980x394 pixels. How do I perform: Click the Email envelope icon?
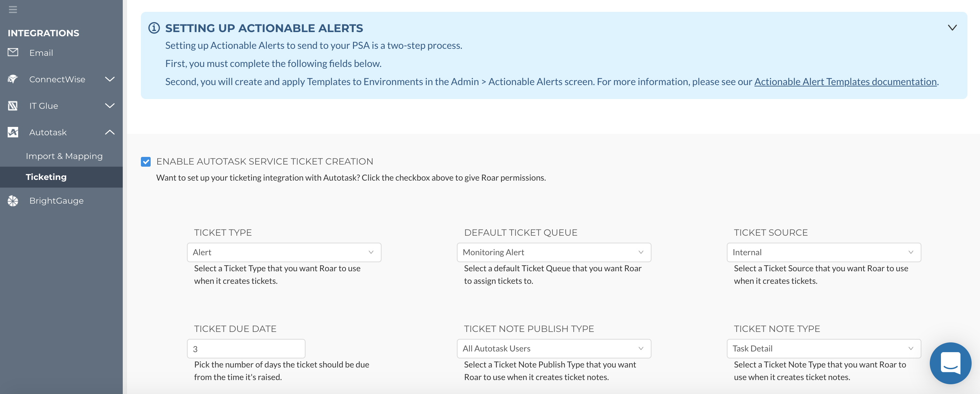[x=13, y=52]
